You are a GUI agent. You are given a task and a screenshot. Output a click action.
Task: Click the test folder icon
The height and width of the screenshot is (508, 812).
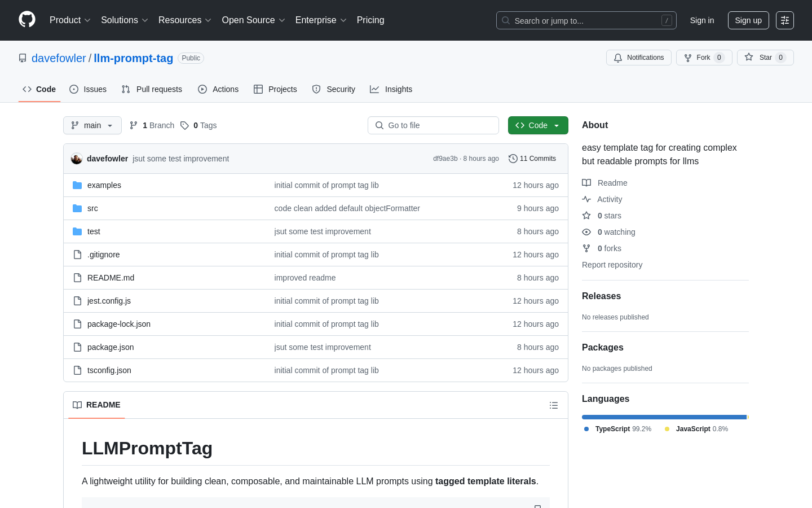tap(77, 231)
